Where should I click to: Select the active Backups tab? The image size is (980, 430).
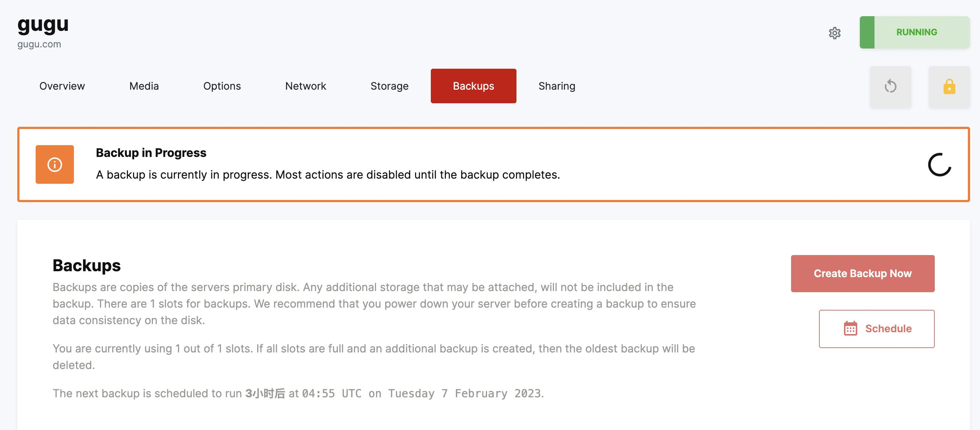click(x=473, y=86)
